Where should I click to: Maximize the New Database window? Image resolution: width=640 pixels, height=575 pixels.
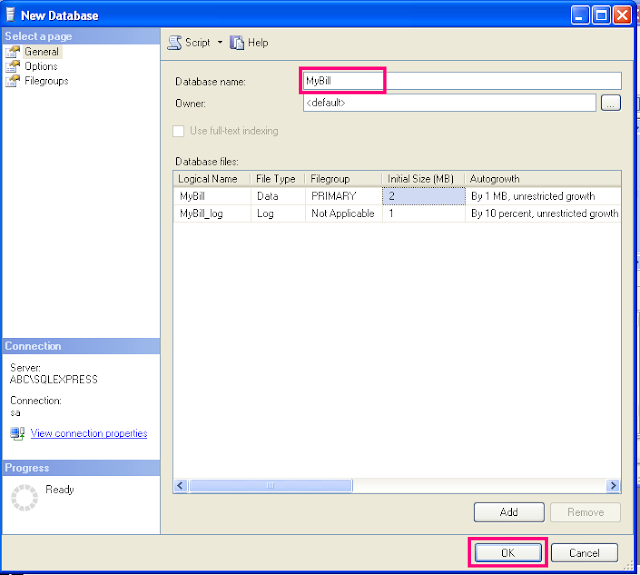601,16
